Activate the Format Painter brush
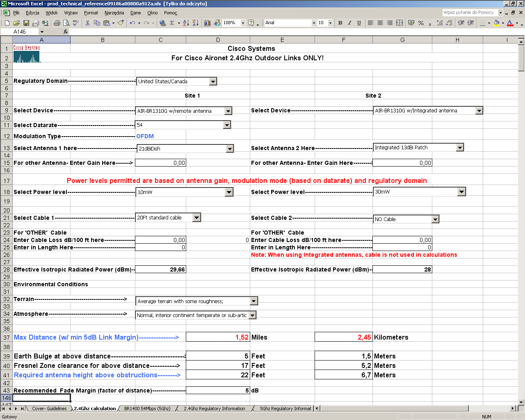 (121, 23)
